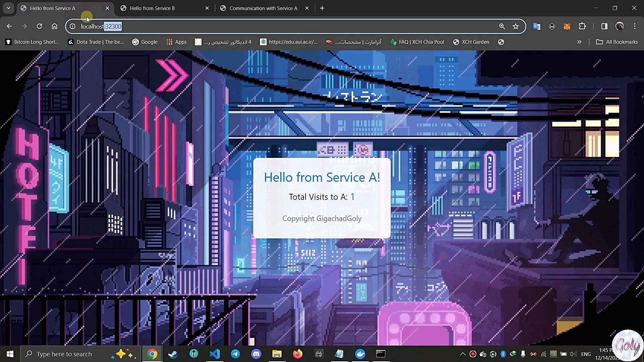Close the Hello from Service B tab
This screenshot has width=644, height=362.
(x=207, y=8)
